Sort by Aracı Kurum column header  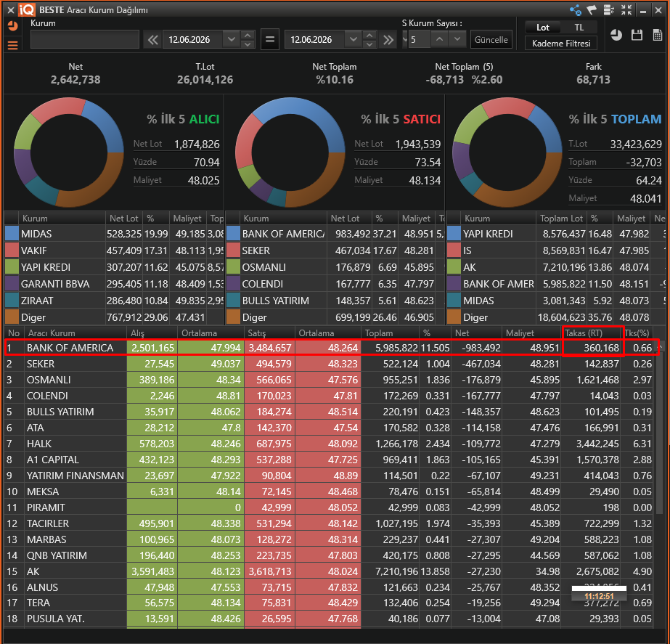tap(75, 333)
